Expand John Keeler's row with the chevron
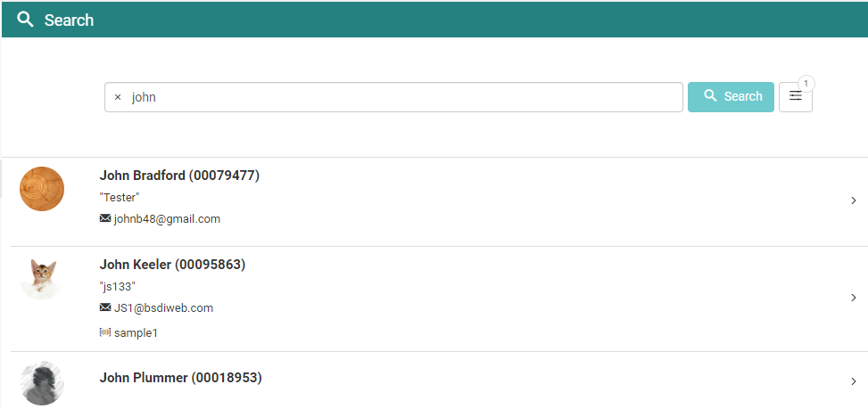 click(x=853, y=298)
